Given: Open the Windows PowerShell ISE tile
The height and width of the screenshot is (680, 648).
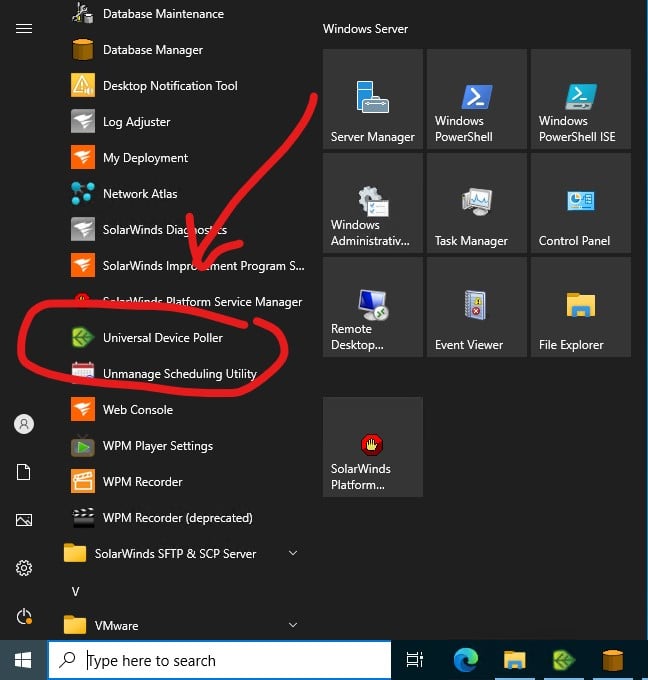Looking at the screenshot, I should coord(581,99).
